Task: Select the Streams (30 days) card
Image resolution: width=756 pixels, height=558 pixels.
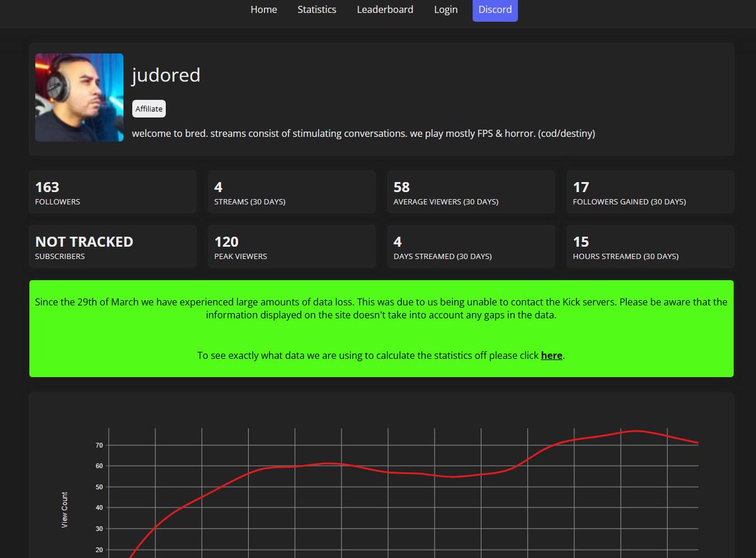Action: coord(292,191)
